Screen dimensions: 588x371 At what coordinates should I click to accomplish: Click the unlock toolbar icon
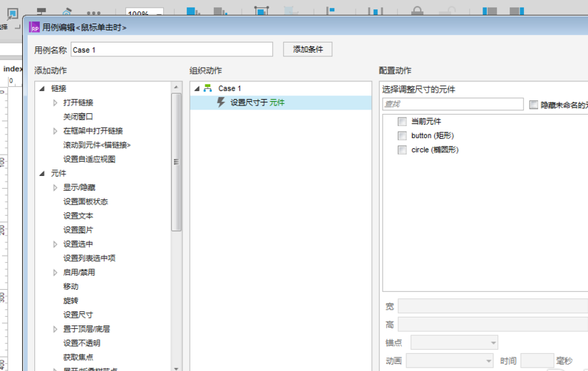pyautogui.click(x=448, y=11)
